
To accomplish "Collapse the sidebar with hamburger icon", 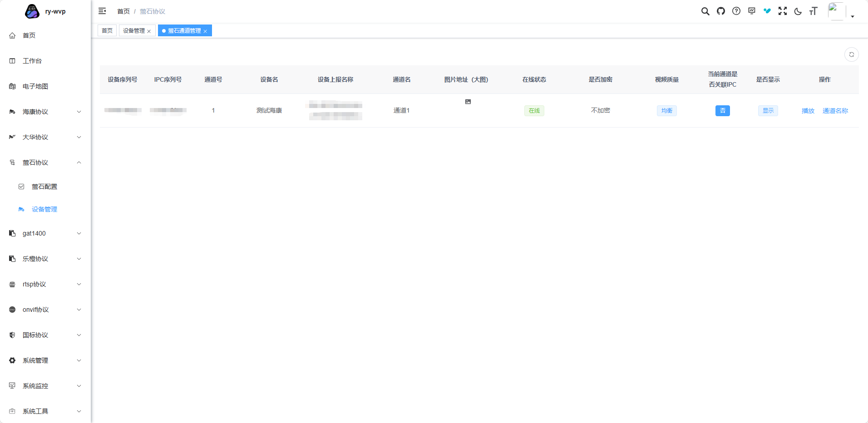I will 102,11.
